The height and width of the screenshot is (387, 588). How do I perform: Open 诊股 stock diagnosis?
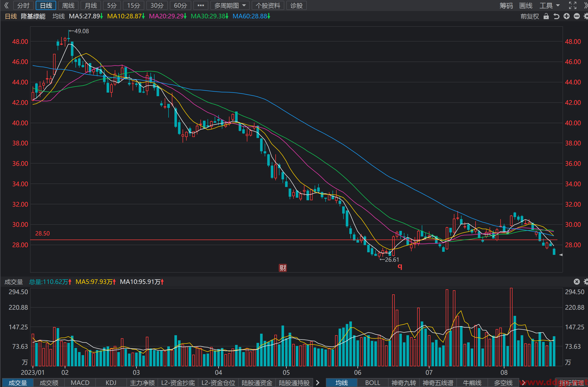pyautogui.click(x=296, y=5)
